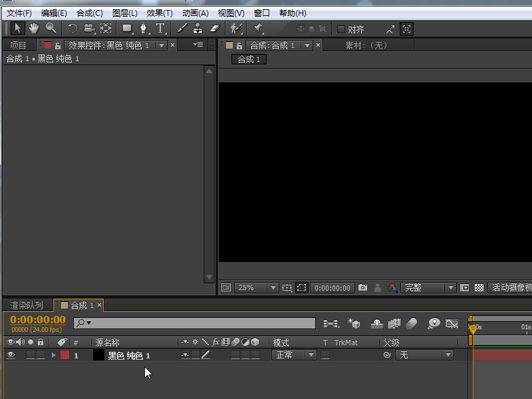Click the red label color of layer 1
Image resolution: width=532 pixels, height=399 pixels.
tap(65, 355)
